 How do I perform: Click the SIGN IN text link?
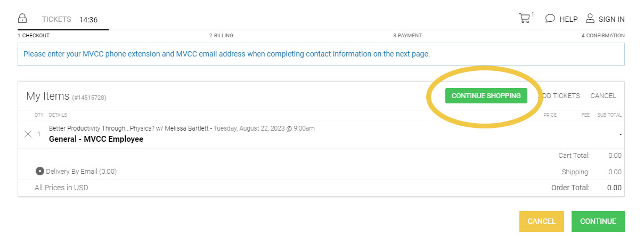[x=612, y=19]
